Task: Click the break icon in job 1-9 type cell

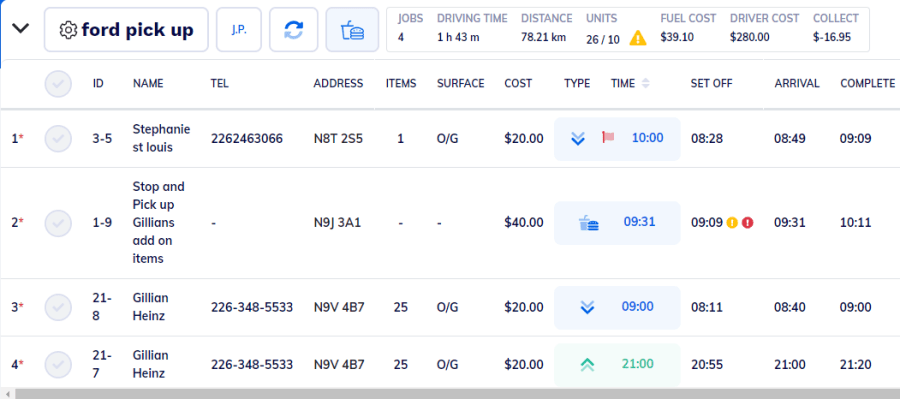Action: click(x=589, y=223)
